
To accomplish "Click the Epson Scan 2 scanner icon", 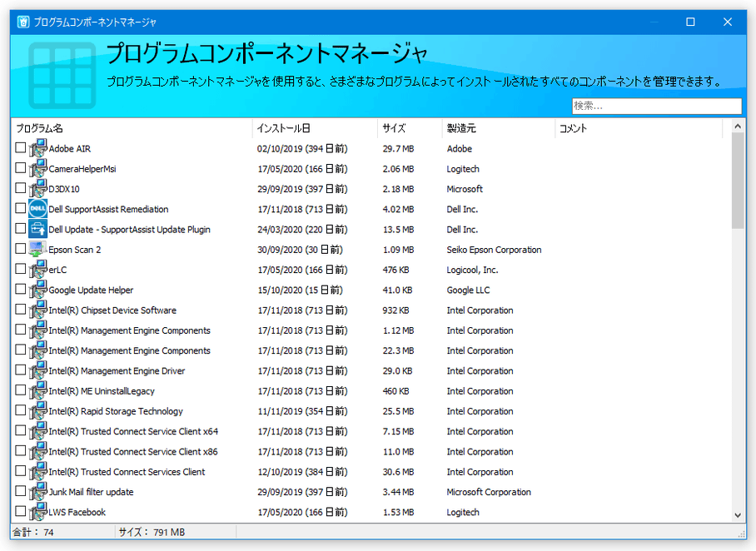I will tap(37, 249).
